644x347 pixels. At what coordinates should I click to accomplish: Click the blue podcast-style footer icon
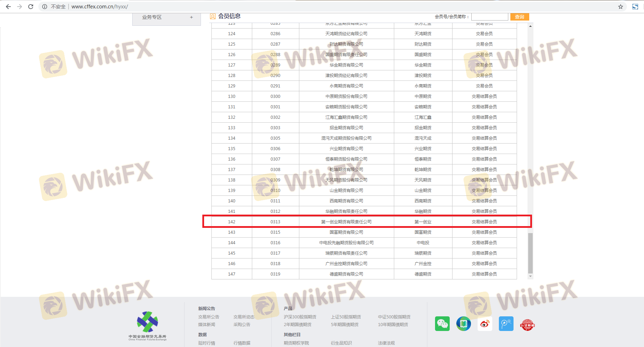pos(506,324)
